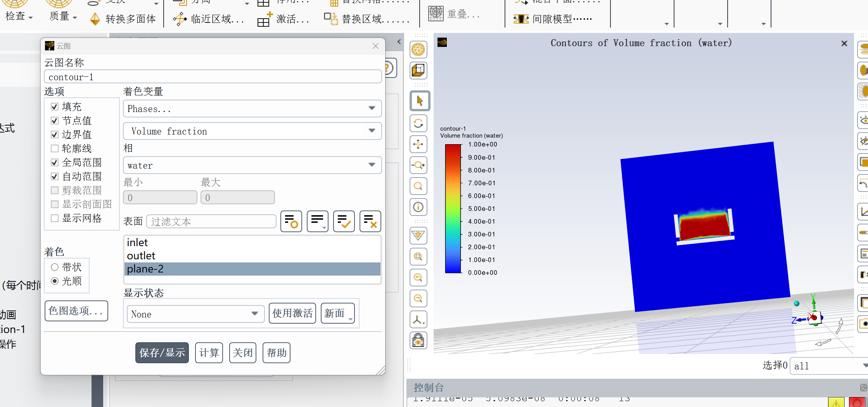
Task: Click the water contour on plane
Action: (x=704, y=226)
